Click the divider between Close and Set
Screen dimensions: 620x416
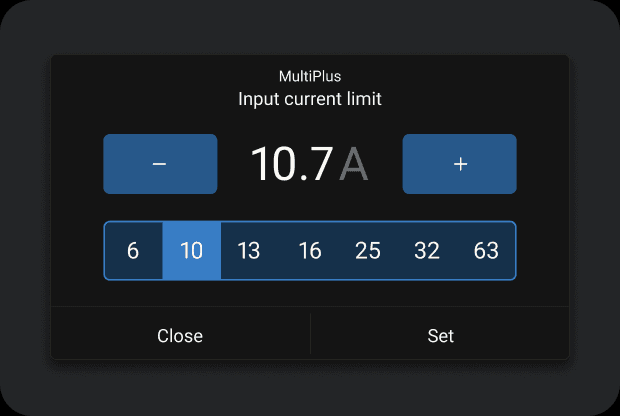(311, 334)
